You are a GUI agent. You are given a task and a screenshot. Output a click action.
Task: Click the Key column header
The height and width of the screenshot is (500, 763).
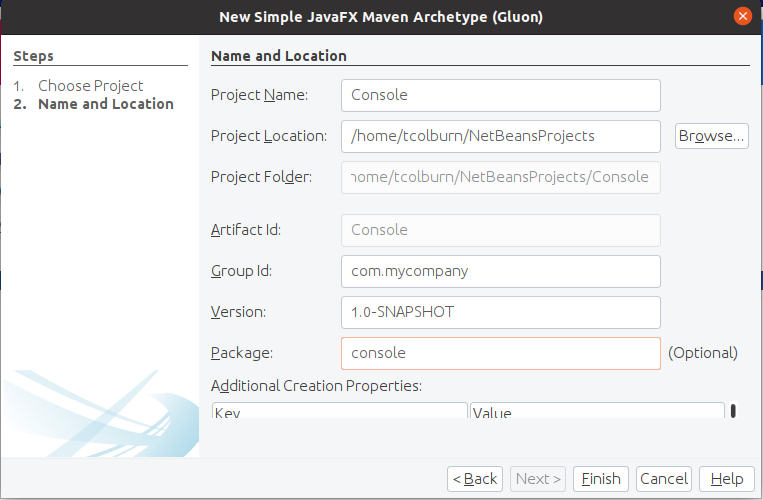coord(340,411)
